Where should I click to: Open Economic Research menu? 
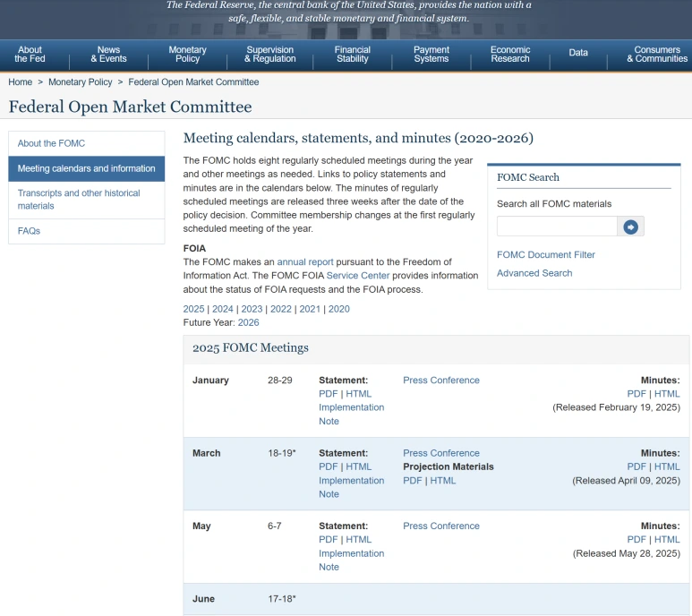coord(510,55)
